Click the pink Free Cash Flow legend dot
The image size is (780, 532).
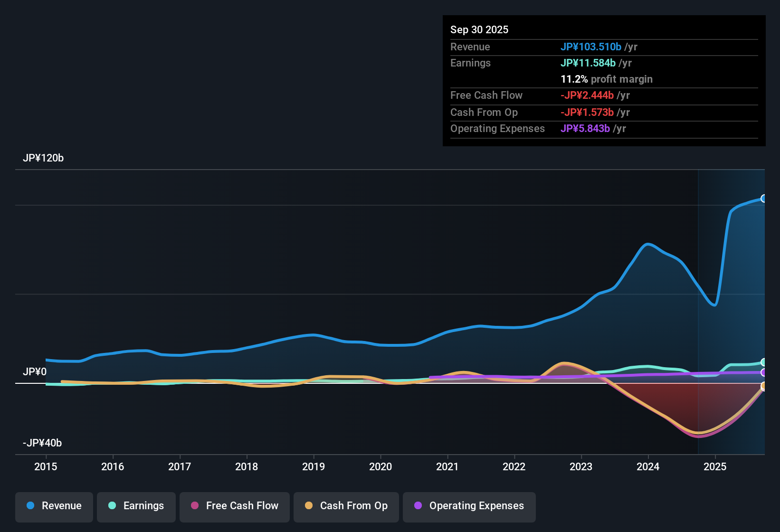coord(195,506)
